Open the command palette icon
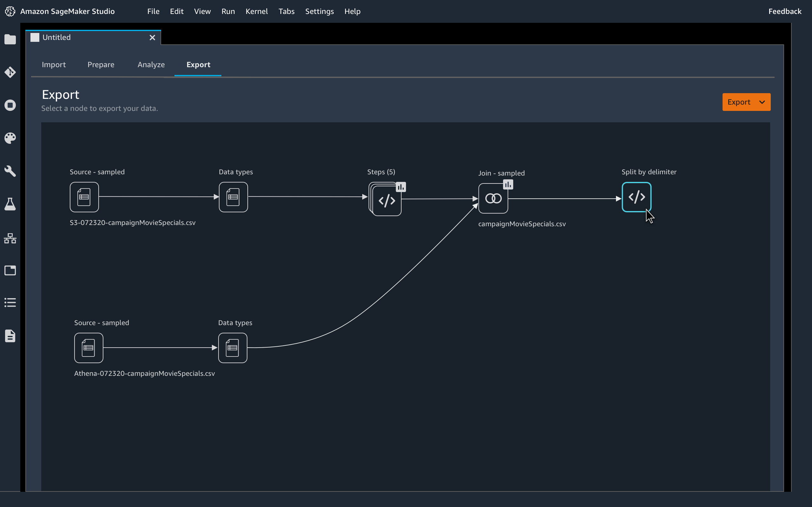This screenshot has width=812, height=507. (10, 138)
